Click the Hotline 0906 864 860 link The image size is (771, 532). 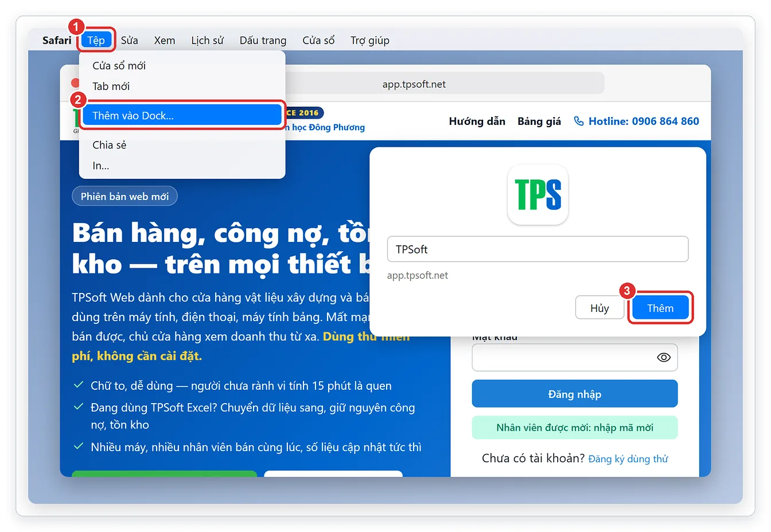[637, 121]
